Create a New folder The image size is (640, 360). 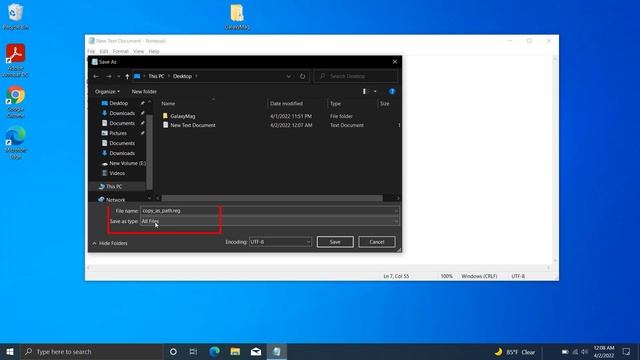tap(144, 91)
